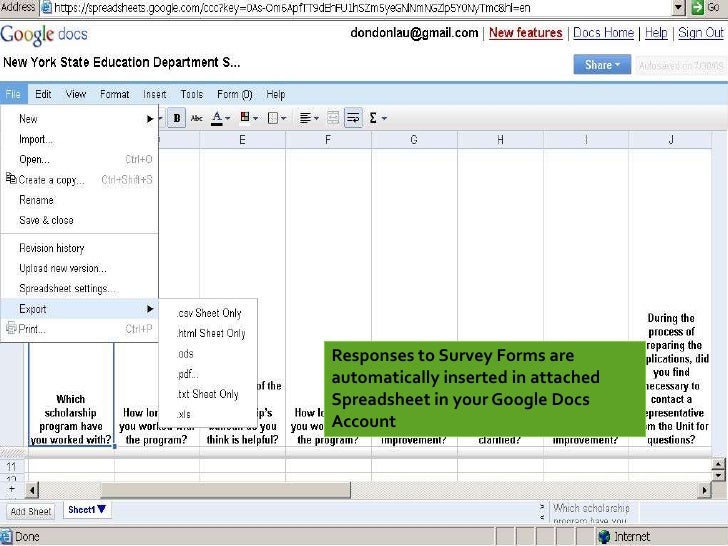
Task: Open Revision history
Action: tap(79, 248)
